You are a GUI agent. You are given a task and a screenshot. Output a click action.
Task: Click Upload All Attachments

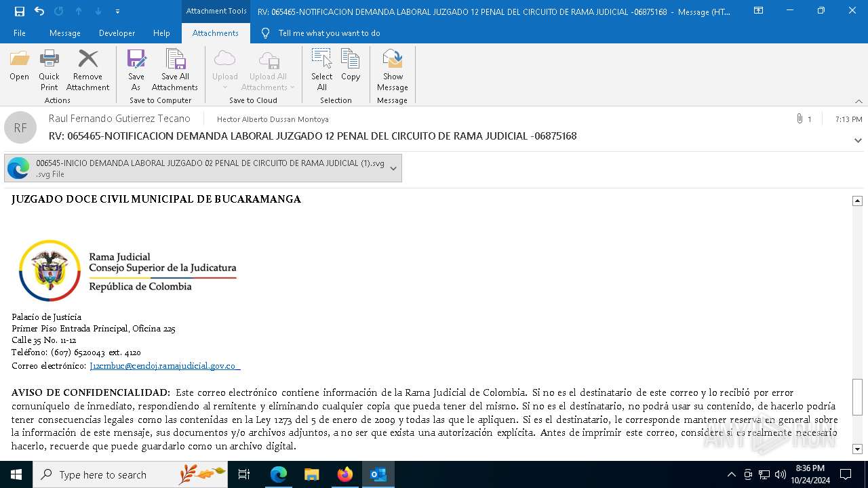click(268, 70)
